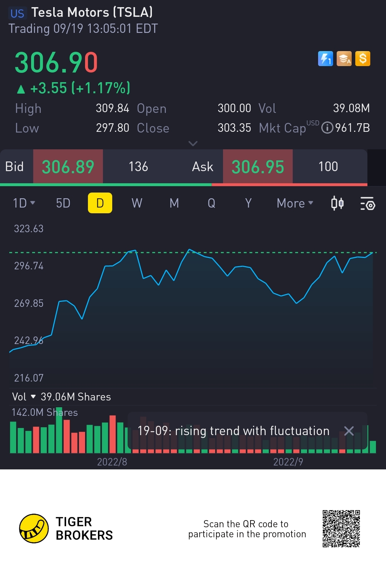Open the More timeframes dropdown
Screen dimensions: 386x588
295,203
